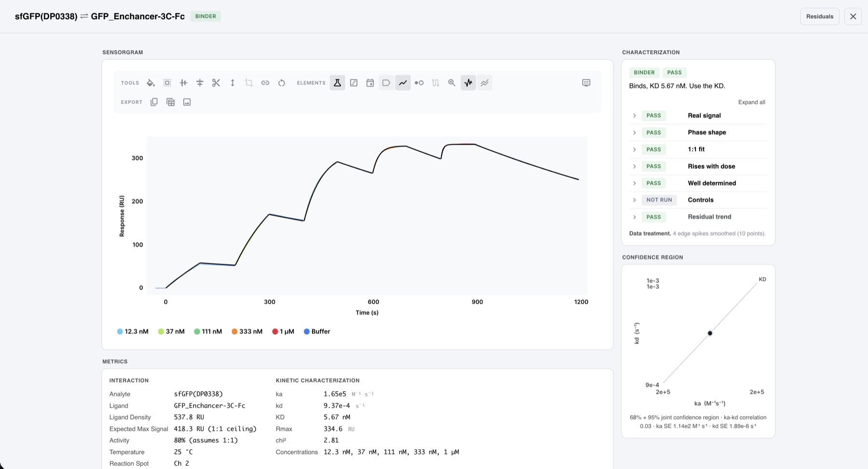
Task: Activate the link tool icon
Action: click(265, 83)
